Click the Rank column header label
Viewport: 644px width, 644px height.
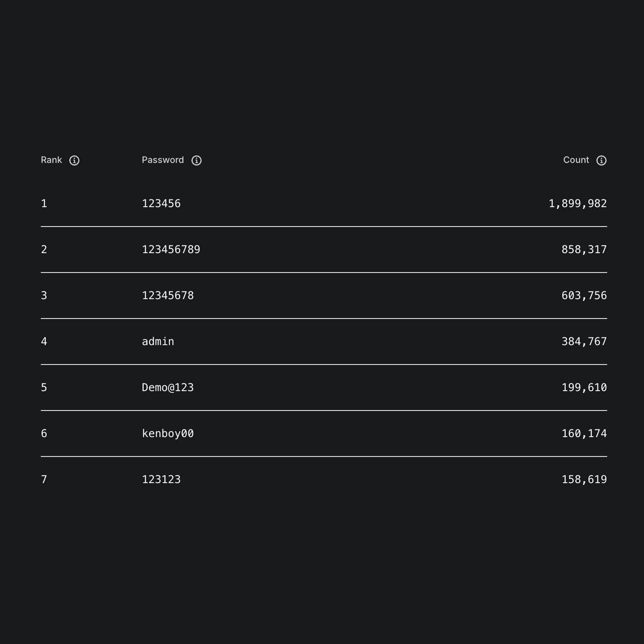click(x=51, y=160)
